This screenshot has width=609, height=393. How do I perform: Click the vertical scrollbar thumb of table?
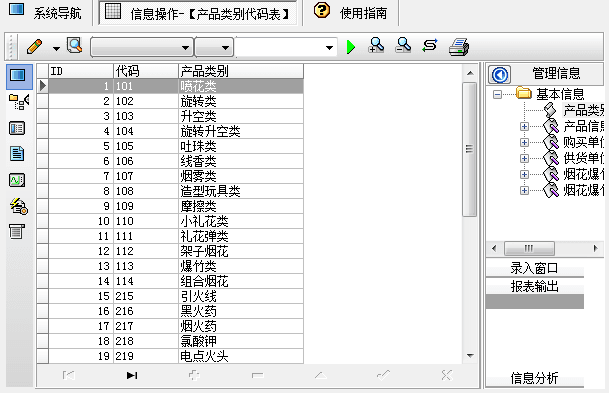[x=470, y=149]
